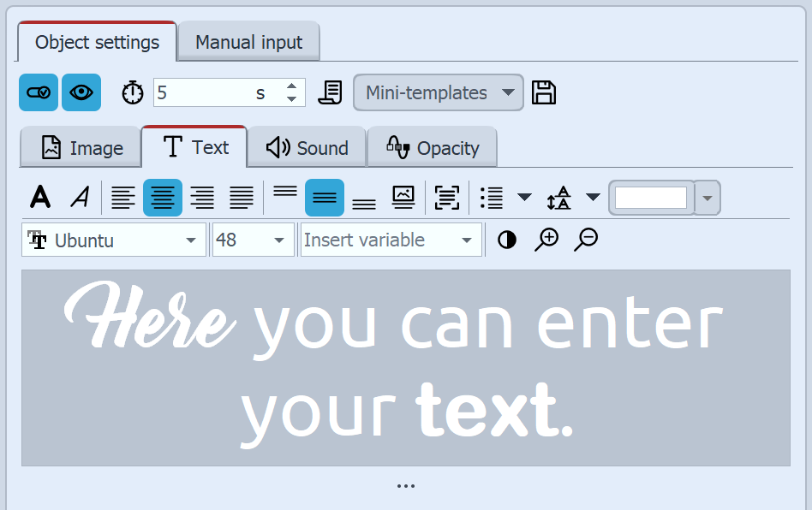Select the italic text icon
Viewport: 812px width, 510px height.
point(80,197)
